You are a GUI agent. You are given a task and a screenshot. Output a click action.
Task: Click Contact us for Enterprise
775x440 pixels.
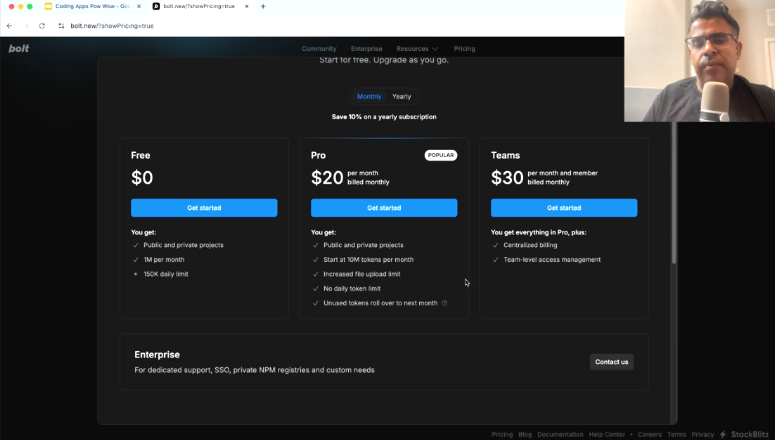point(611,362)
